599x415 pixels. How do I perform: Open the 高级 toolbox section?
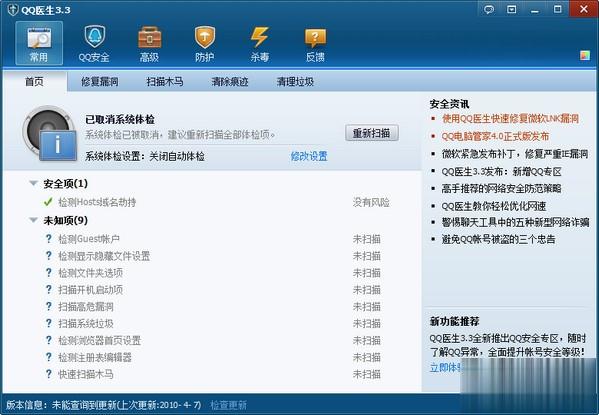[x=149, y=43]
